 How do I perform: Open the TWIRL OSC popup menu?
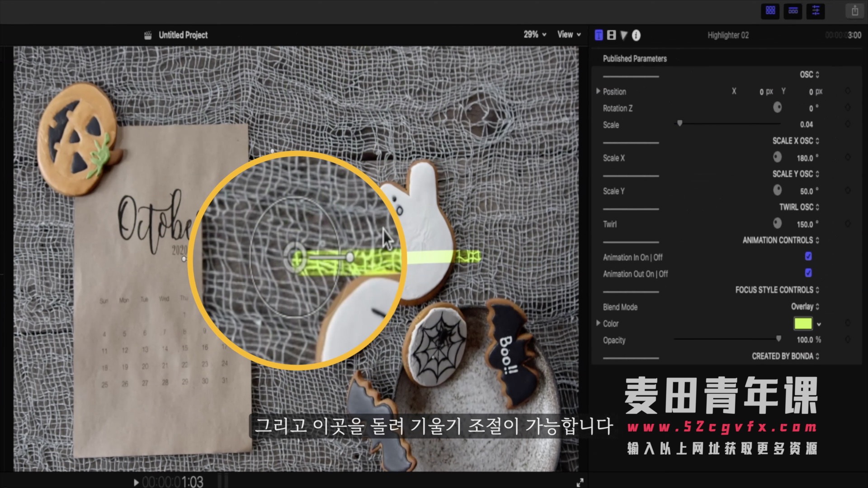click(x=799, y=207)
